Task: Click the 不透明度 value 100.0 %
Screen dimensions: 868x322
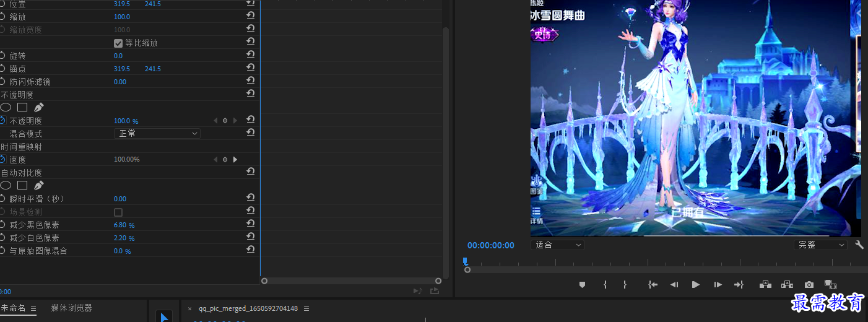Action: 126,121
